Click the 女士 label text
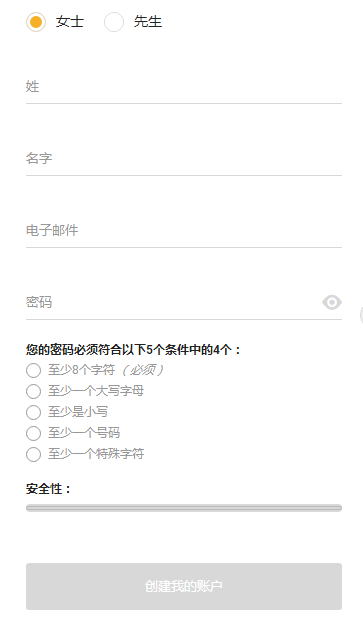This screenshot has height=620, width=363. (x=70, y=21)
